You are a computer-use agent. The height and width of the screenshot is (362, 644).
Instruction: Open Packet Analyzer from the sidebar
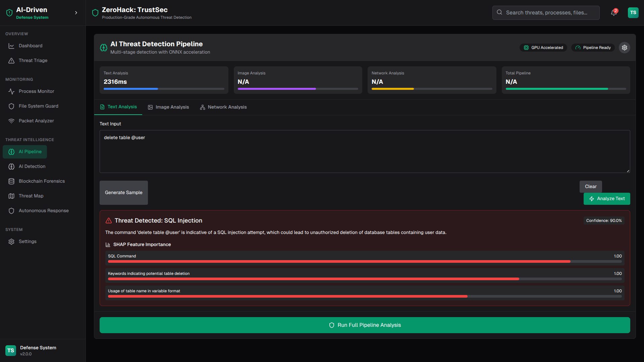click(x=36, y=121)
